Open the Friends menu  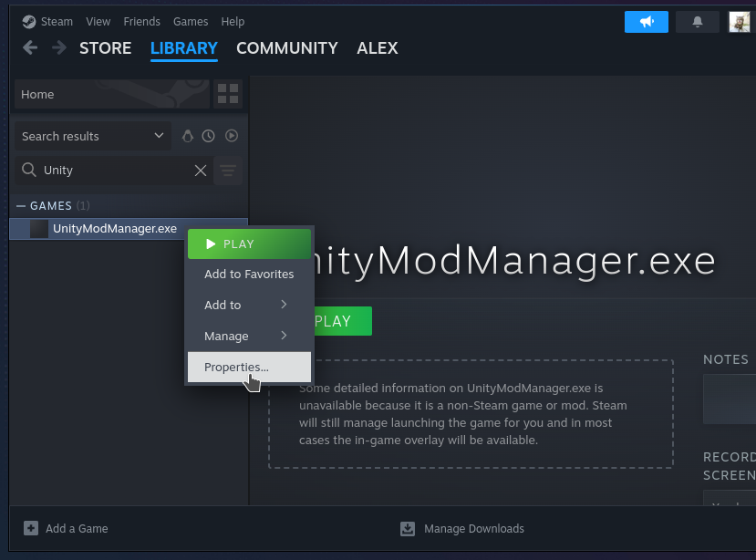click(x=141, y=22)
